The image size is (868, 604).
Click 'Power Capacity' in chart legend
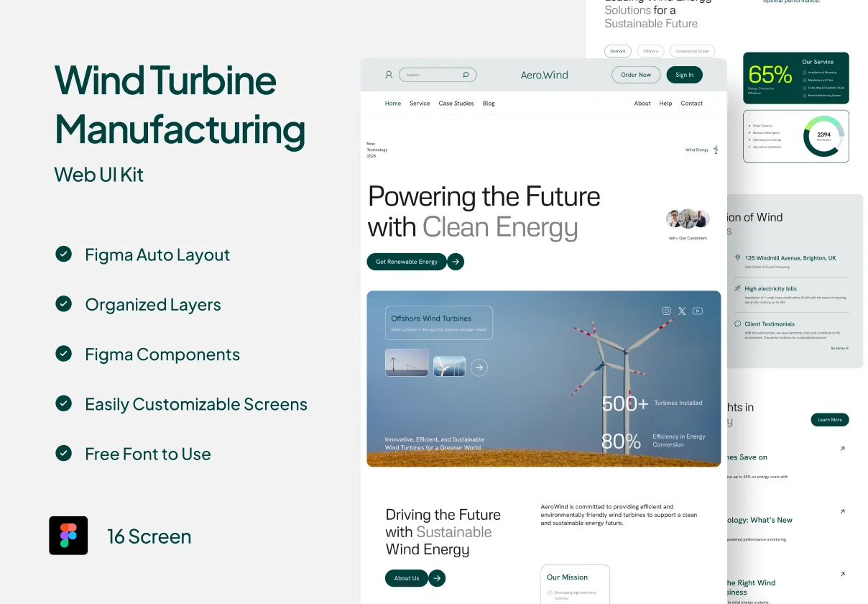(762, 125)
